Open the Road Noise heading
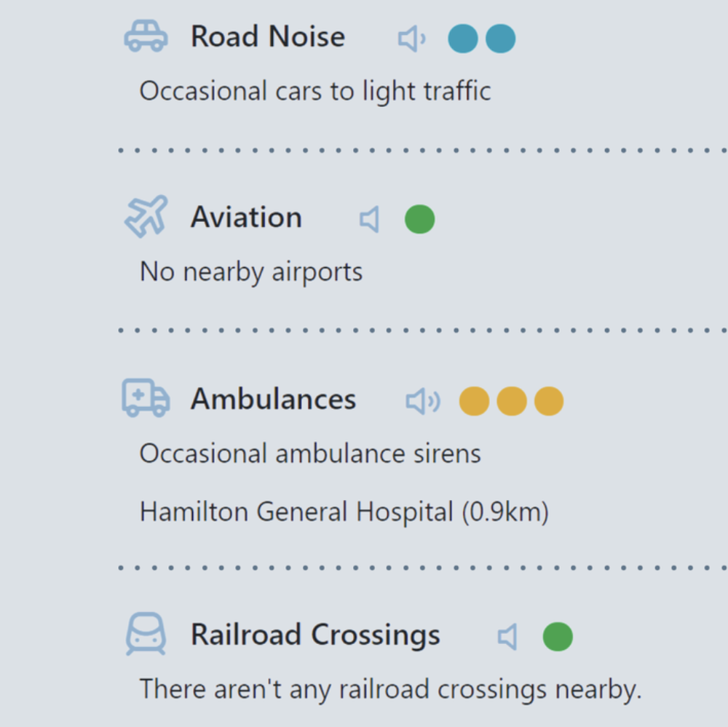Viewport: 728px width, 727px height. tap(268, 36)
